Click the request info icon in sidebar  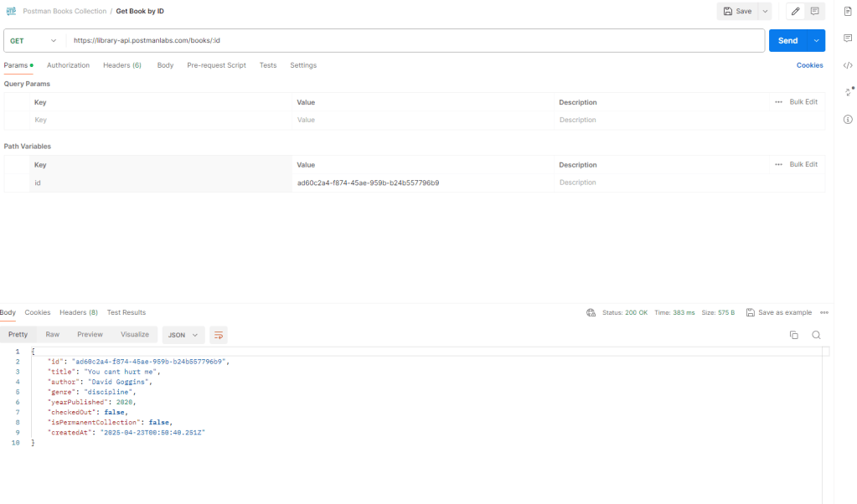click(847, 119)
